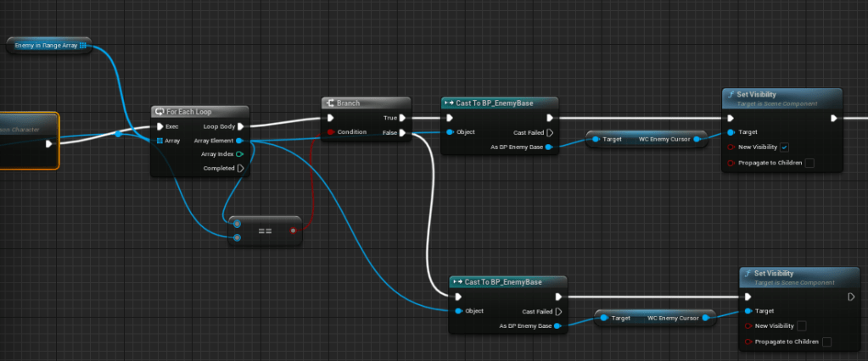Click the Completed exec pin on For Each Loop
Image resolution: width=868 pixels, height=361 pixels.
240,168
